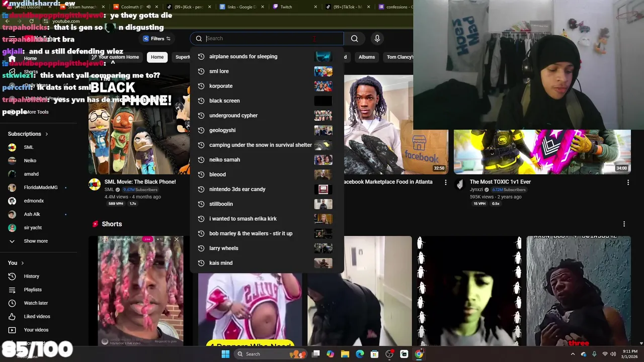Expand the Subscriptions section chevron
Viewport: 644px width, 362px height.
(x=47, y=134)
